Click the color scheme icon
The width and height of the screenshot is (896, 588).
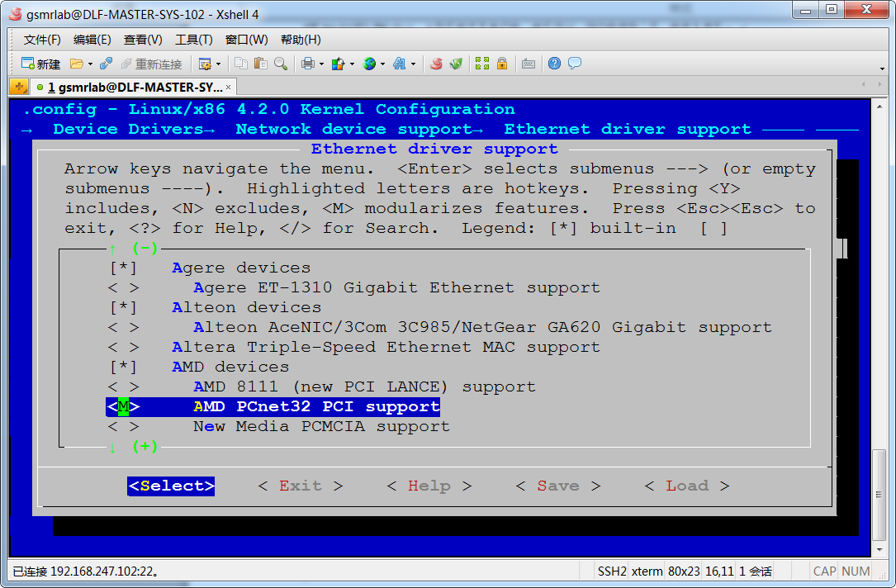tap(339, 64)
